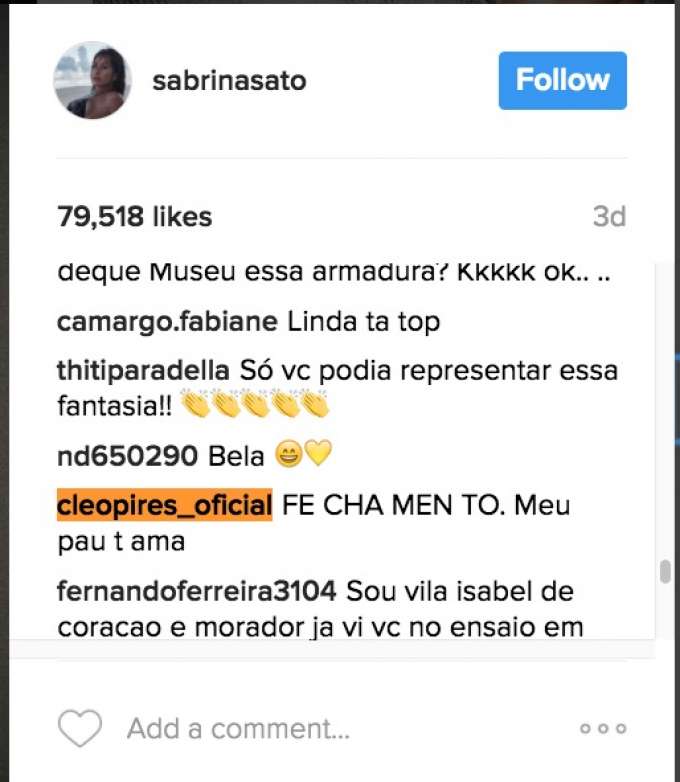Click the clapping hands emoji row
This screenshot has height=782, width=680.
click(255, 404)
